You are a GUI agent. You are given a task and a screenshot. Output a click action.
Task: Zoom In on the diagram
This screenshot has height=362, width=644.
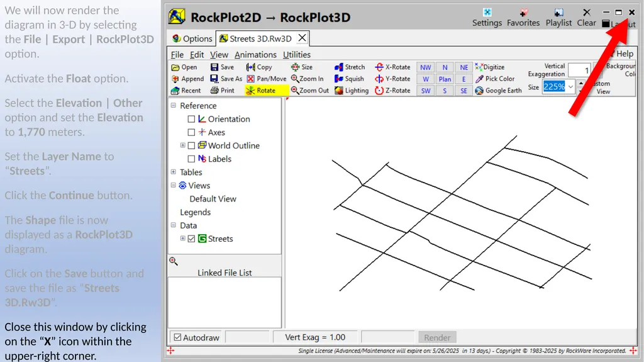307,79
